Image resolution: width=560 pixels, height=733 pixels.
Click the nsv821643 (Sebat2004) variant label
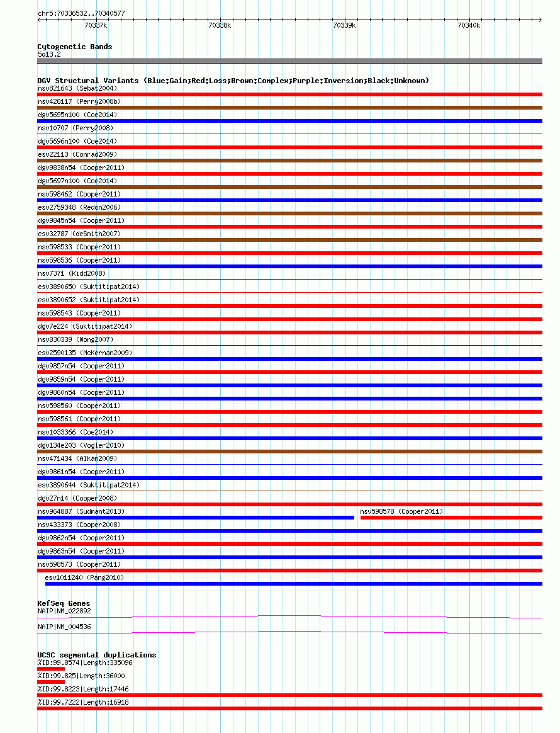click(77, 88)
